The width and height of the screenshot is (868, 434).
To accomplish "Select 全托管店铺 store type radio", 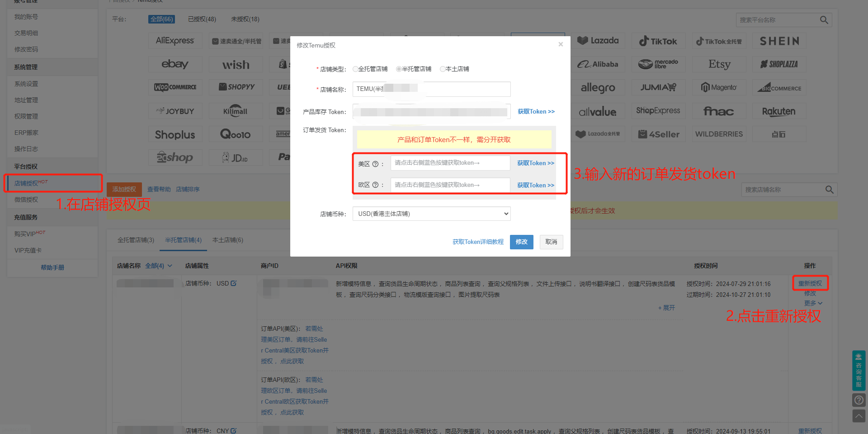I will 355,69.
